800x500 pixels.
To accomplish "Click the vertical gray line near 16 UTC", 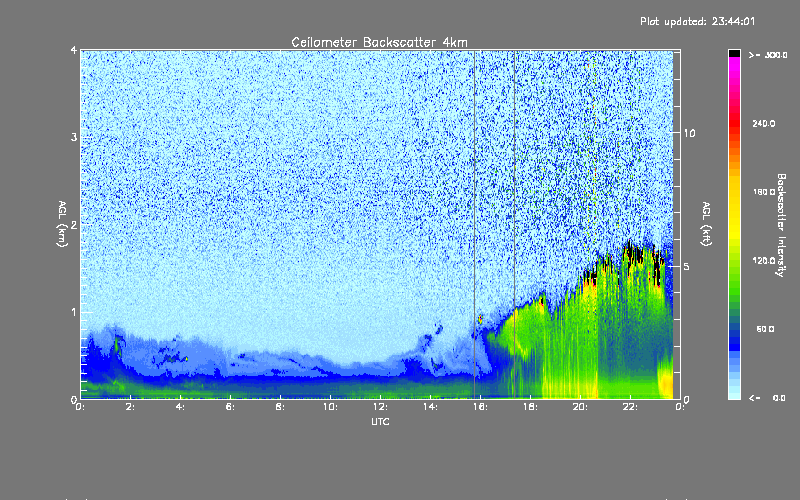I will [474, 224].
